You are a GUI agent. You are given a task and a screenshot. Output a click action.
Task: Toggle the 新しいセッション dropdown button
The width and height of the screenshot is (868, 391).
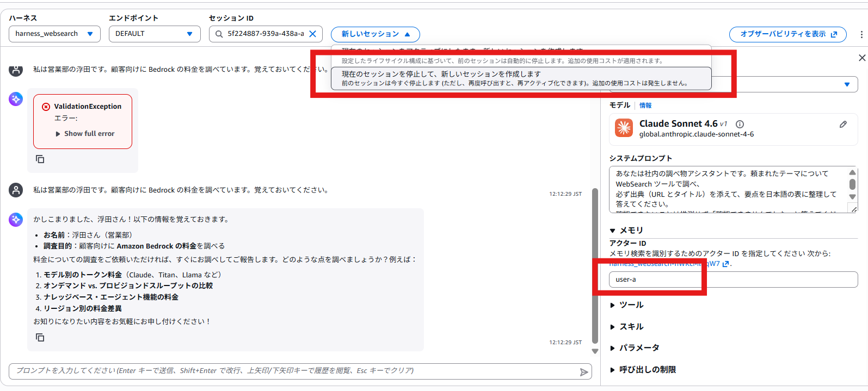pos(375,34)
